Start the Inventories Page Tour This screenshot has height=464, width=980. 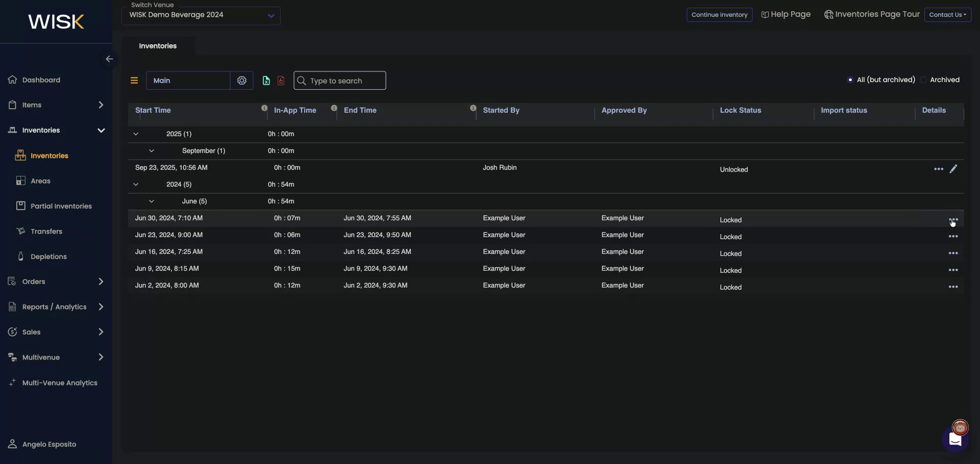coord(871,14)
